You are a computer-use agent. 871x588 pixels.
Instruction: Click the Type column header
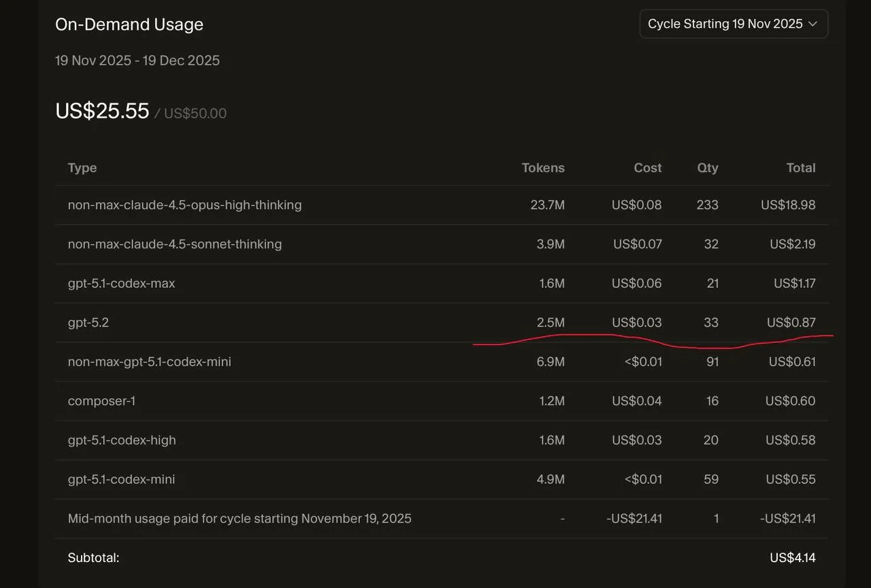pos(82,168)
